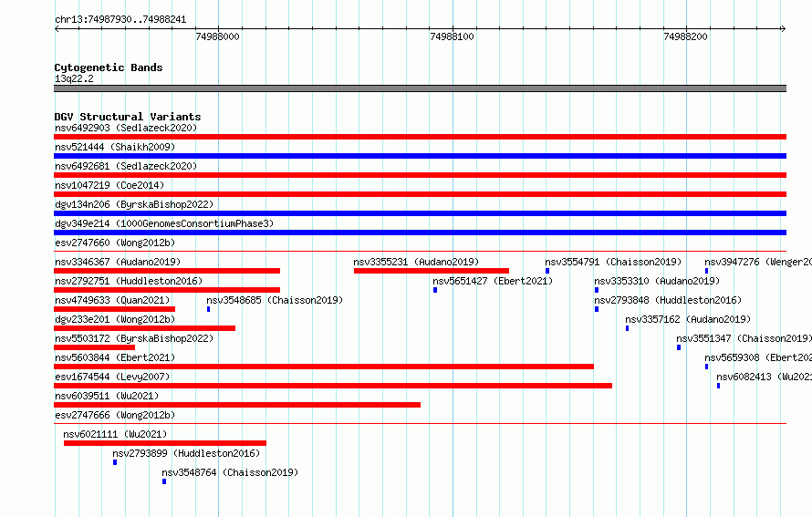Click the blue marker under nsv3353310
This screenshot has width=812, height=517.
click(597, 290)
